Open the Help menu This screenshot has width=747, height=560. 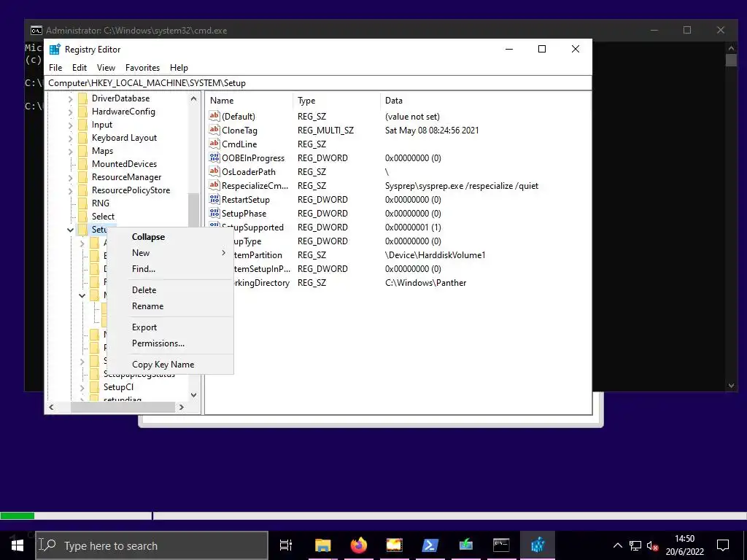[179, 68]
